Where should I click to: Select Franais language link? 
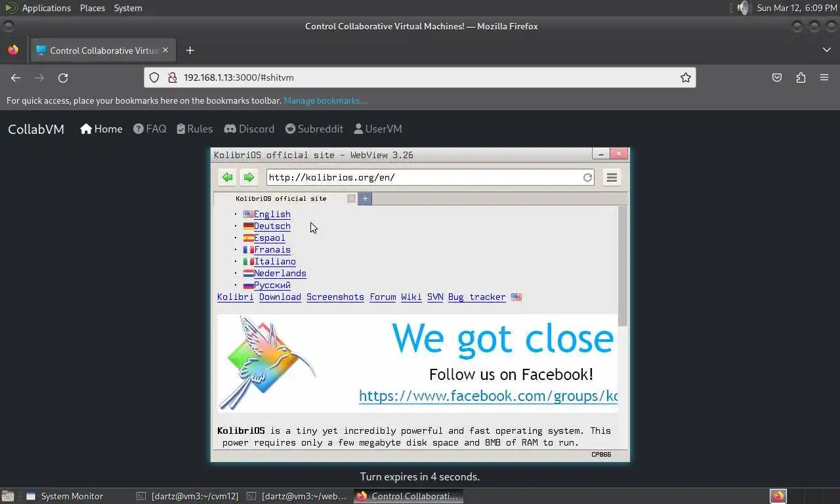click(x=272, y=249)
